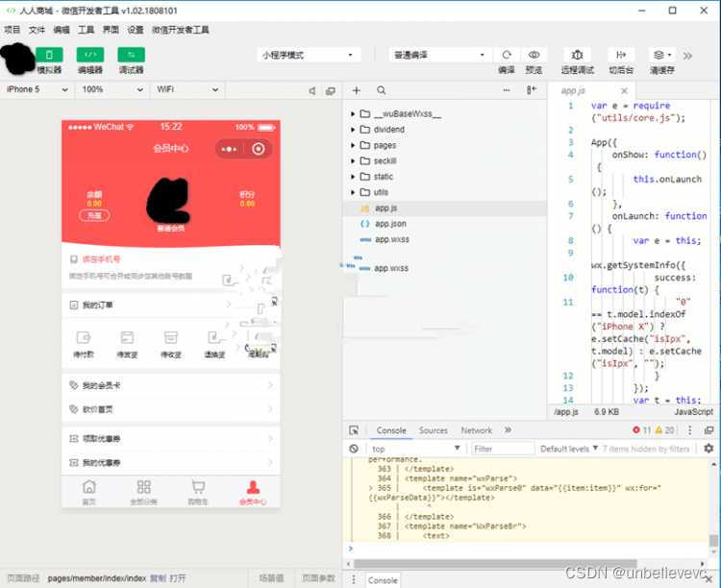
Task: Tap the mini program close circle button
Action: point(259,149)
